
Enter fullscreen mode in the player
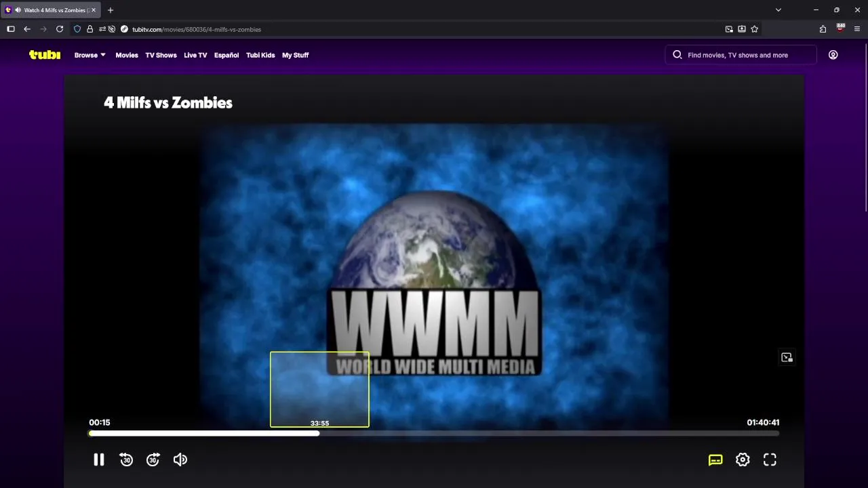pos(770,460)
